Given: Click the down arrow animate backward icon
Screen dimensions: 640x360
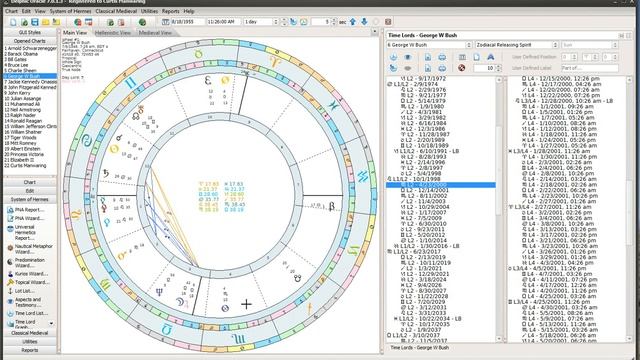Looking at the screenshot, I should pyautogui.click(x=364, y=22).
